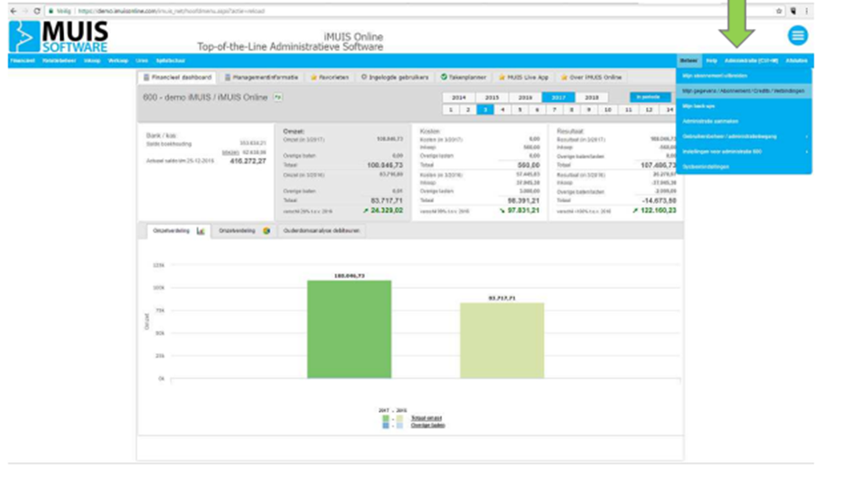The image size is (854, 504).
Task: Open the round hamburger menu icon
Action: pyautogui.click(x=797, y=36)
